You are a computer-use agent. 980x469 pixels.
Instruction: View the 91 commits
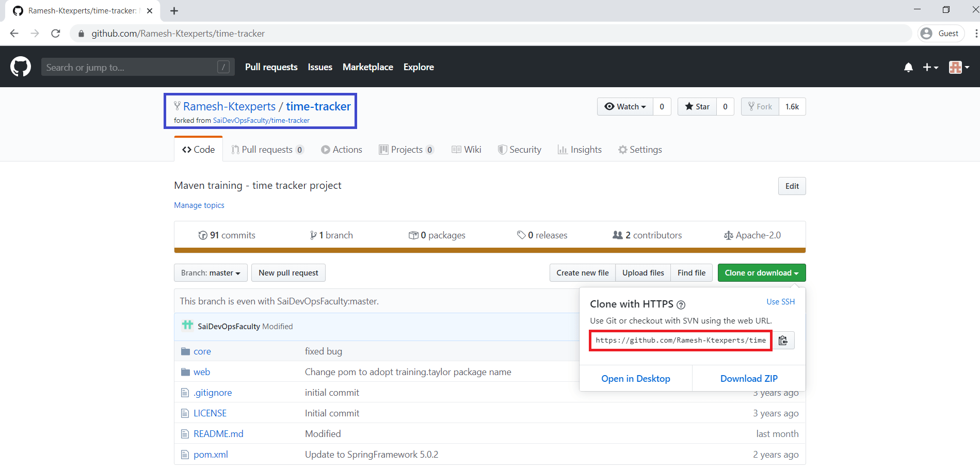coord(227,235)
